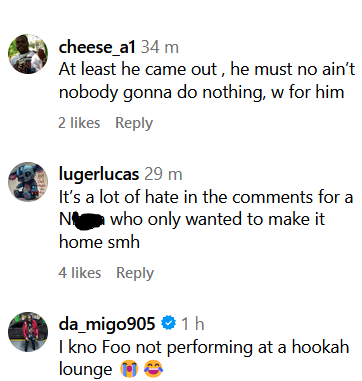
Task: Click the crying emoji in da_migo905's comment
Action: tap(129, 369)
